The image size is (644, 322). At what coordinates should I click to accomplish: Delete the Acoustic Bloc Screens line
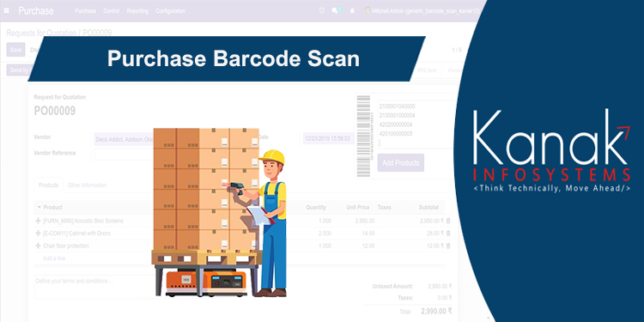(448, 221)
